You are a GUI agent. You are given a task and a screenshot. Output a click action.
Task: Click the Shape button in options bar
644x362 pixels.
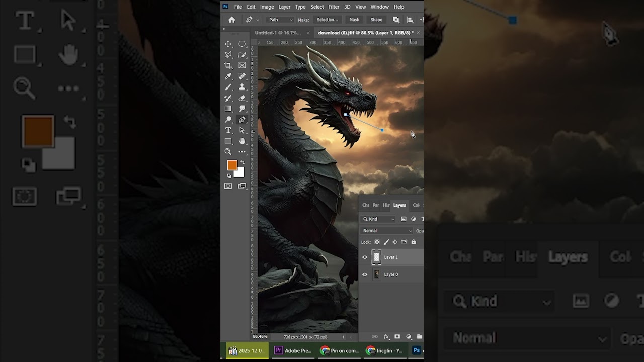coord(376,20)
